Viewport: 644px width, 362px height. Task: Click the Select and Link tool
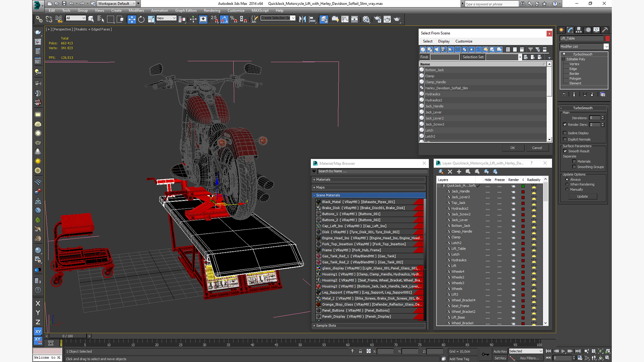39,19
